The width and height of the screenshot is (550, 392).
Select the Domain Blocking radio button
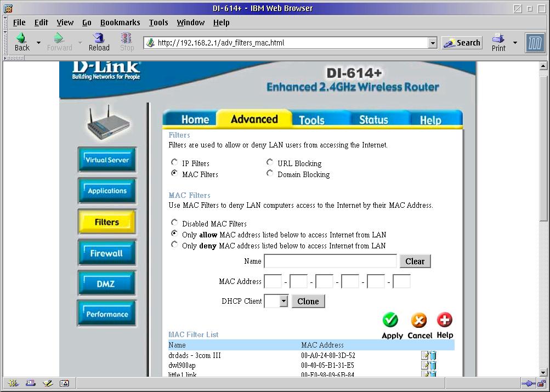pyautogui.click(x=270, y=173)
